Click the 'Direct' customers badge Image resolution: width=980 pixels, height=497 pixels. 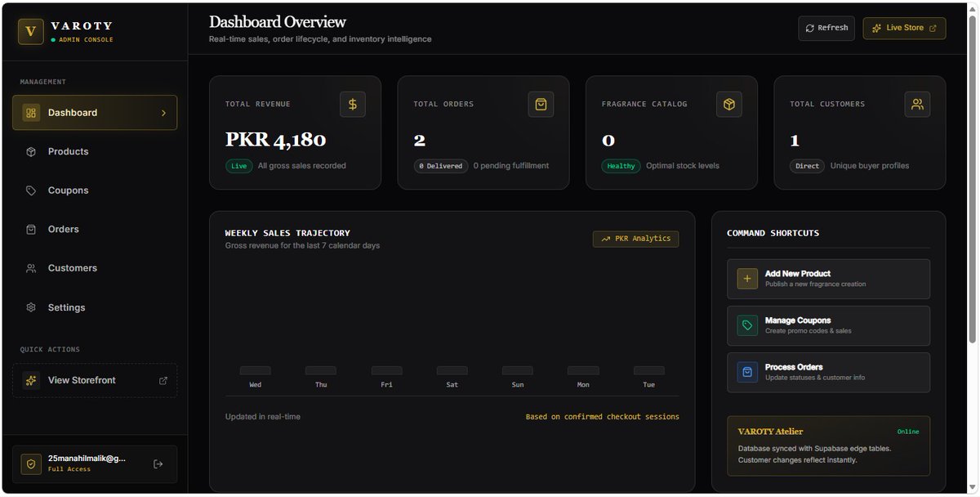pos(807,166)
